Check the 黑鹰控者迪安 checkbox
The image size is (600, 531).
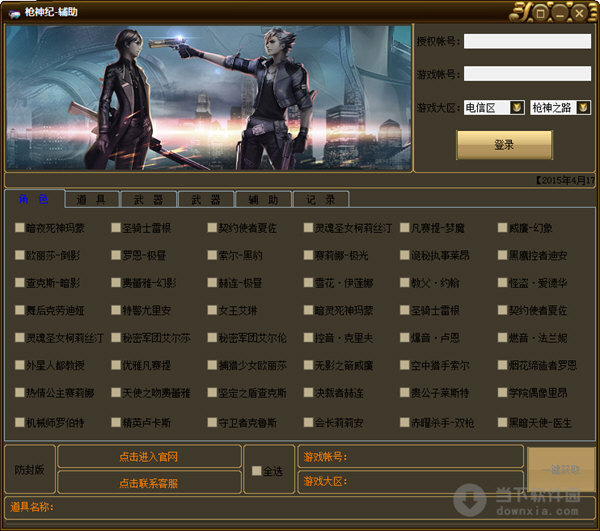pos(502,255)
